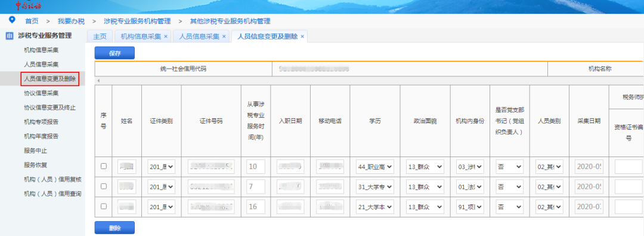644x236 pixels.
Task: Open 协议信息变更及终止 in sidebar
Action: click(x=49, y=108)
